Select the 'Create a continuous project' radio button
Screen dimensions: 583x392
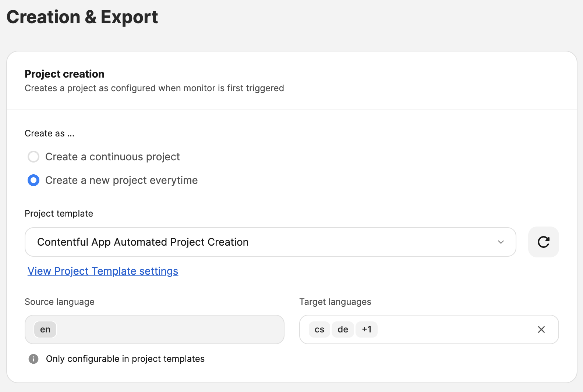(33, 157)
